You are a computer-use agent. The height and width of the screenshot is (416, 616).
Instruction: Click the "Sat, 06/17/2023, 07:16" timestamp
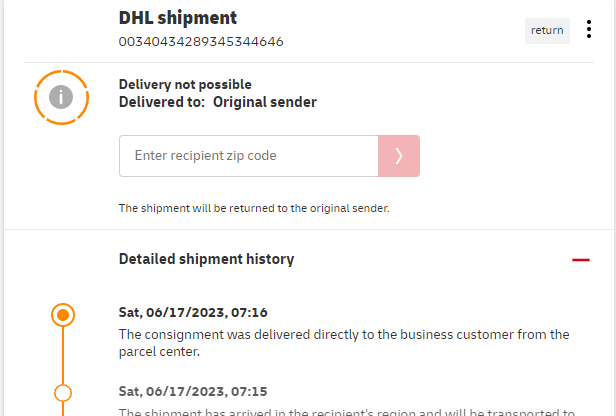click(193, 313)
